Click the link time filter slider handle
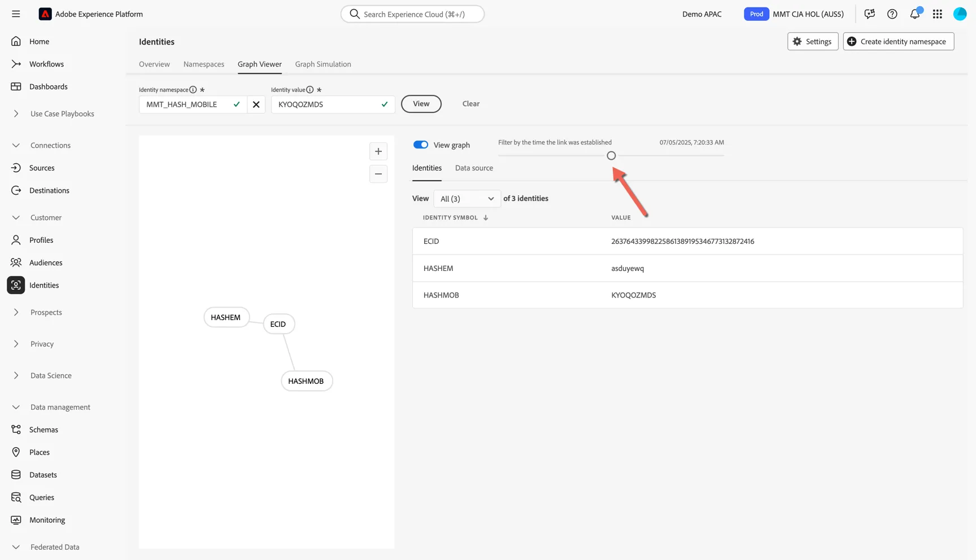This screenshot has height=560, width=976. [611, 156]
